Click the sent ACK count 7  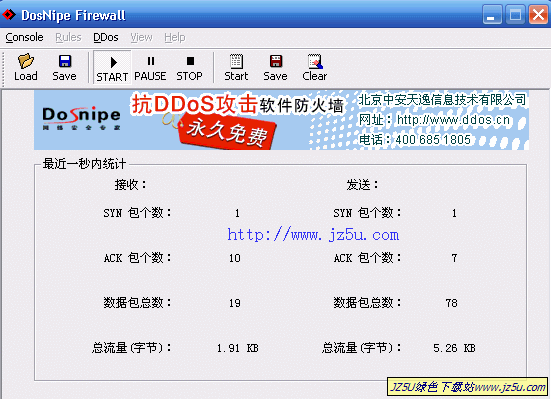[x=454, y=258]
